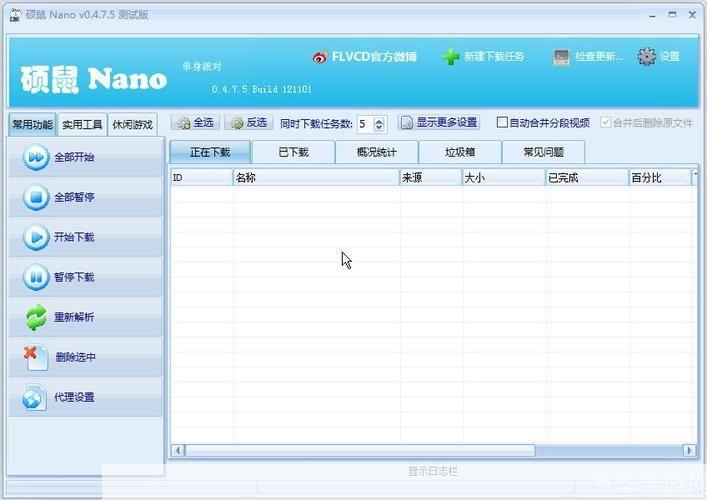Viewport: 707px width, 500px height.
Task: Toggle 合并后删除原文件 checkbox
Action: [605, 122]
